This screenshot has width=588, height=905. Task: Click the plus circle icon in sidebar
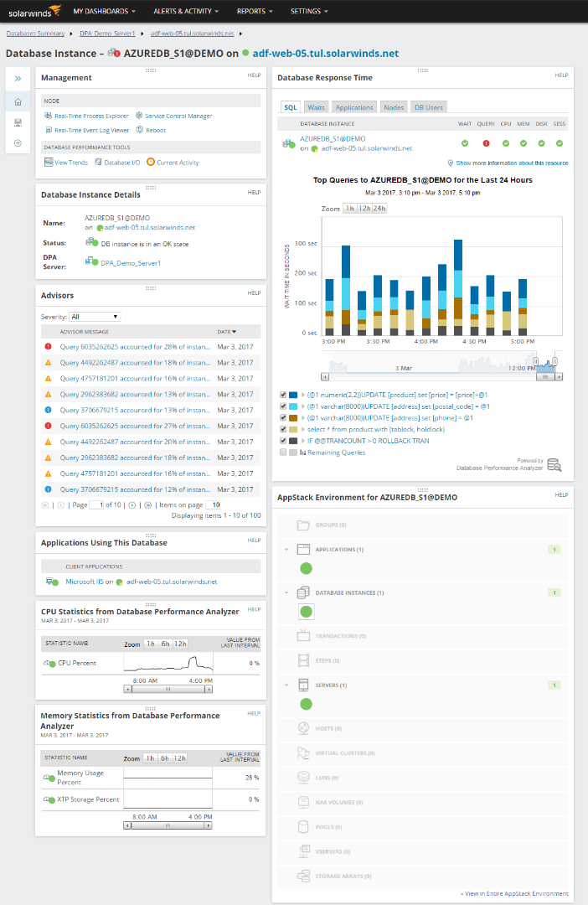tap(18, 143)
